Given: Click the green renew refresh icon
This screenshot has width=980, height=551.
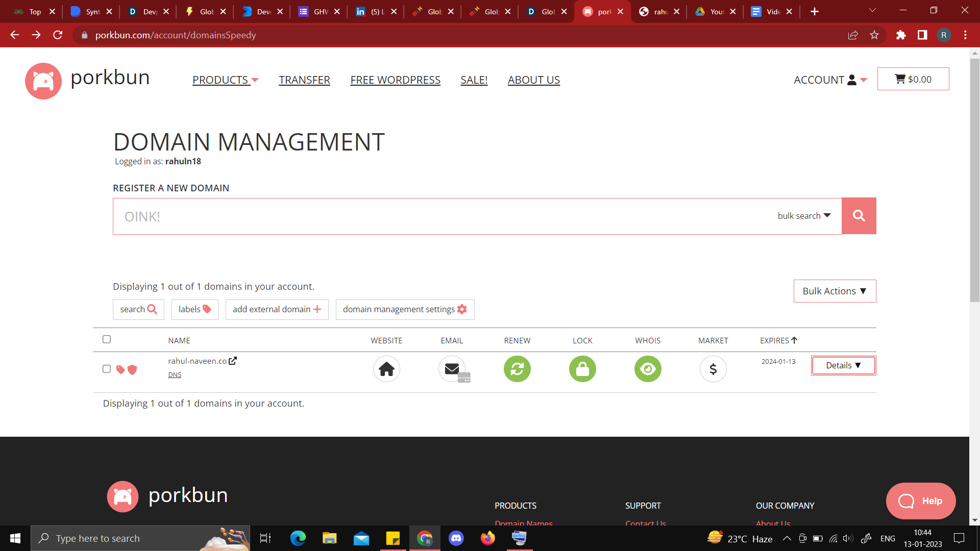Looking at the screenshot, I should (517, 369).
